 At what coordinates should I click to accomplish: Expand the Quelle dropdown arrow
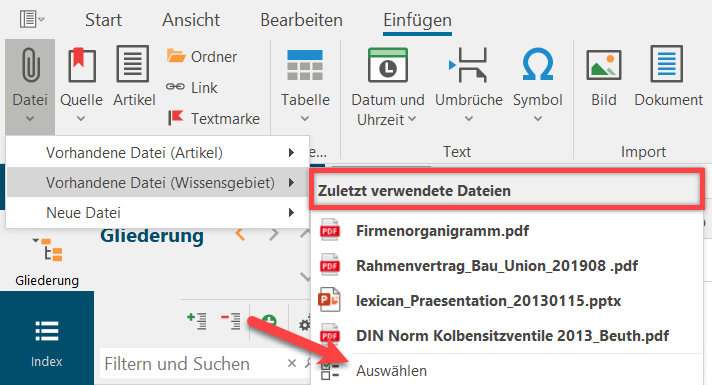(x=81, y=119)
